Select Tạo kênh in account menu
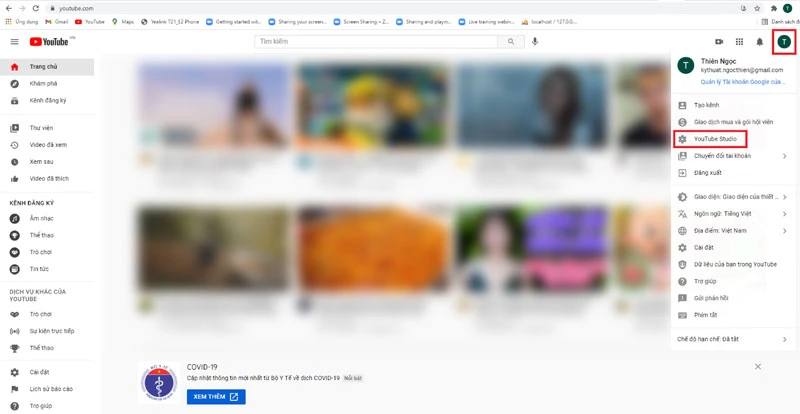Image resolution: width=800 pixels, height=414 pixels. coord(734,105)
